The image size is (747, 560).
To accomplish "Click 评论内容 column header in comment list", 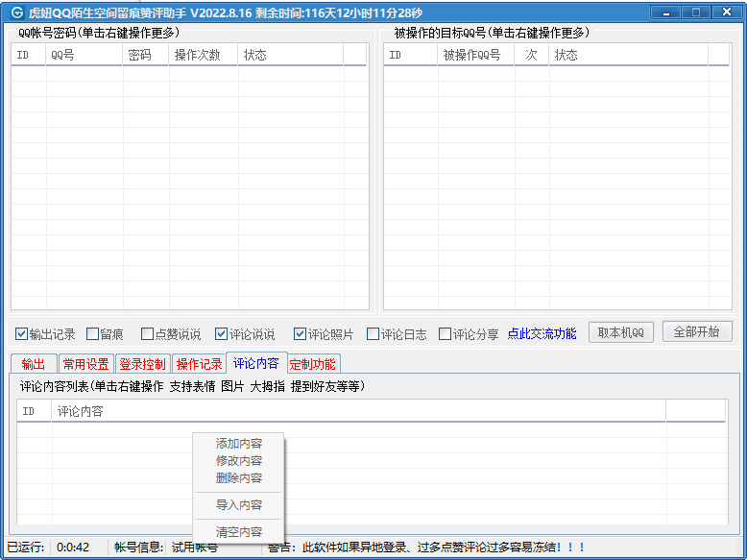I will point(359,411).
